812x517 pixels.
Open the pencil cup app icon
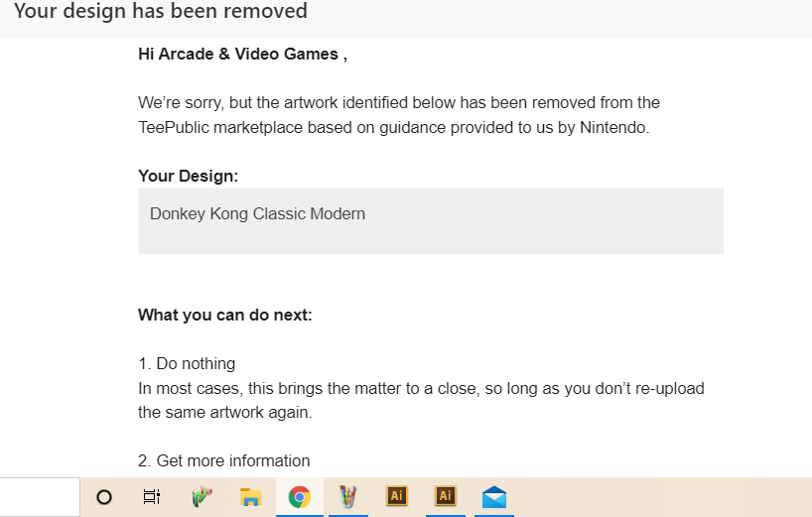347,497
